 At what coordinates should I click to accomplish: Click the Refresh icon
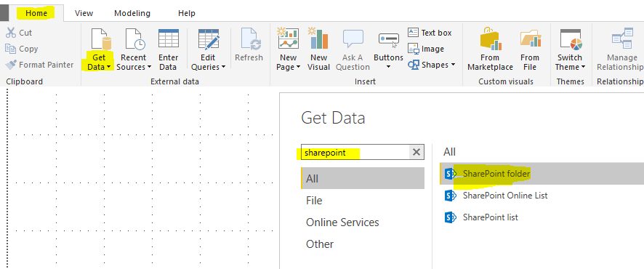click(251, 39)
